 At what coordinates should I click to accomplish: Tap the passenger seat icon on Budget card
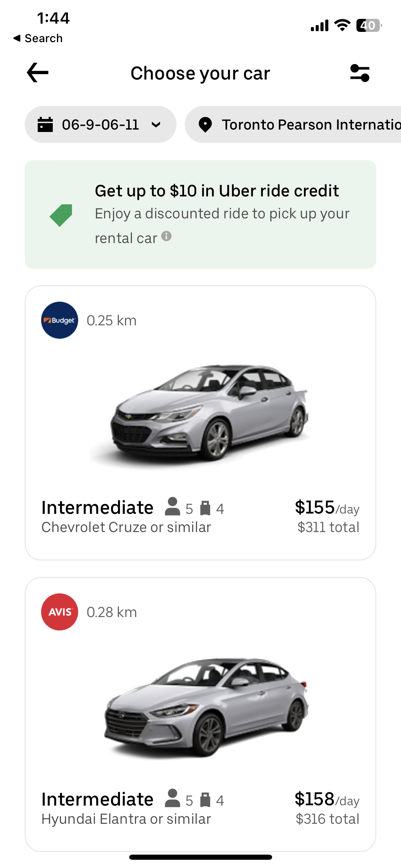click(x=172, y=507)
